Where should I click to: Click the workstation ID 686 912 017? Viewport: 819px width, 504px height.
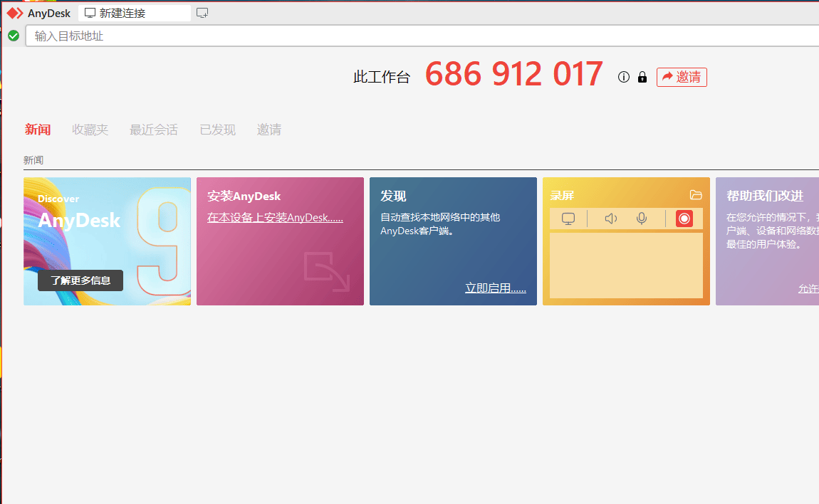(514, 73)
